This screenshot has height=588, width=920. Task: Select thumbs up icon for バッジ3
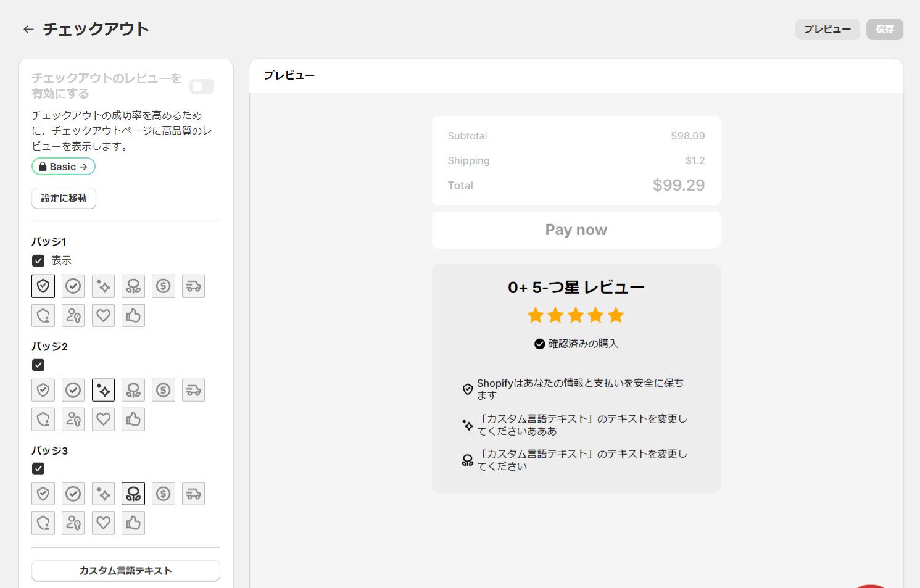(x=133, y=523)
